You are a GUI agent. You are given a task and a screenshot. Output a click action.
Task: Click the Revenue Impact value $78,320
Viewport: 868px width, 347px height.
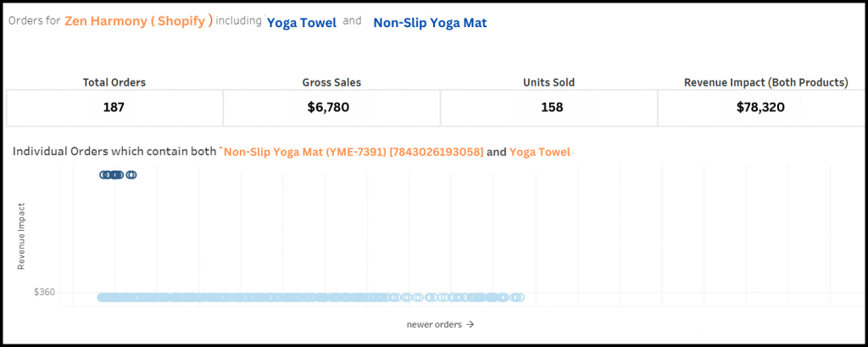pyautogui.click(x=760, y=108)
